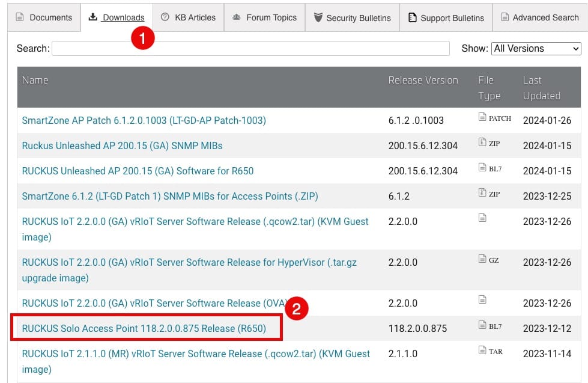
Task: Click the Support Bulletins document icon
Action: click(x=412, y=17)
